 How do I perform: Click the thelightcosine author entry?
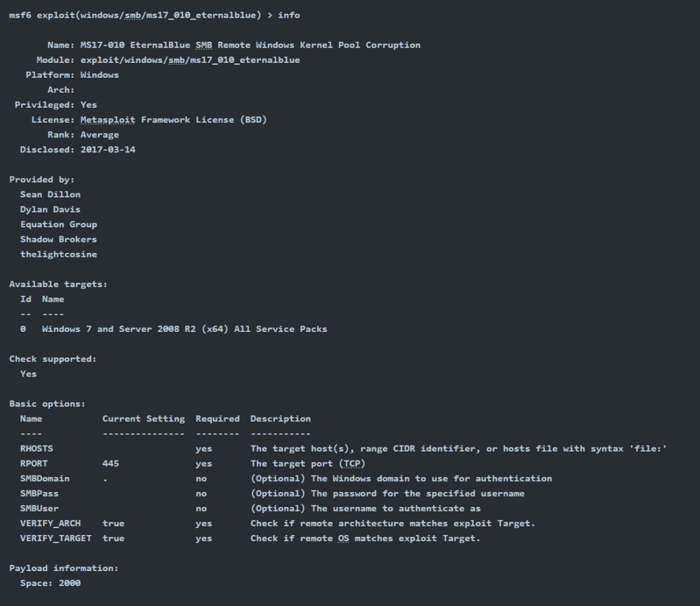59,254
